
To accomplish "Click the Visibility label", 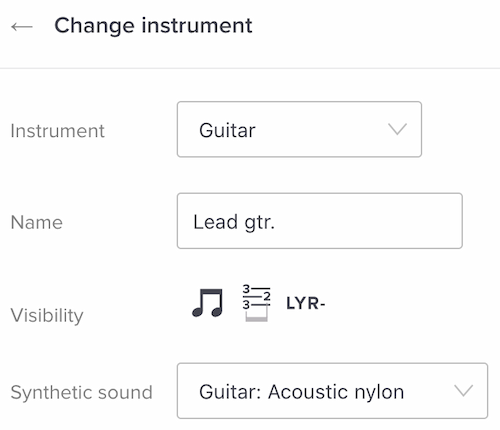I will 47,315.
